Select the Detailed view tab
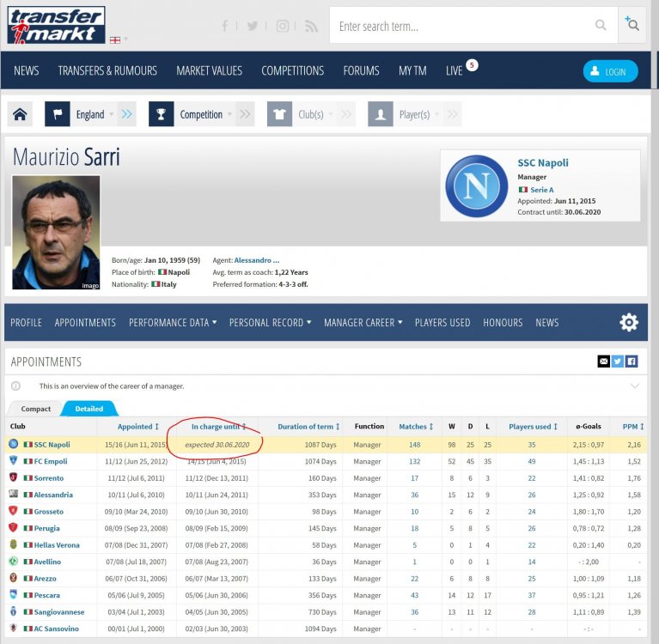This screenshot has height=644, width=659. tap(89, 409)
